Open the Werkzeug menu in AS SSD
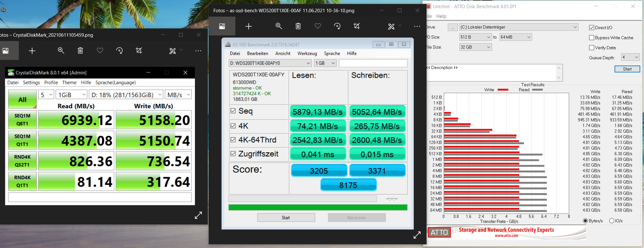 [307, 53]
